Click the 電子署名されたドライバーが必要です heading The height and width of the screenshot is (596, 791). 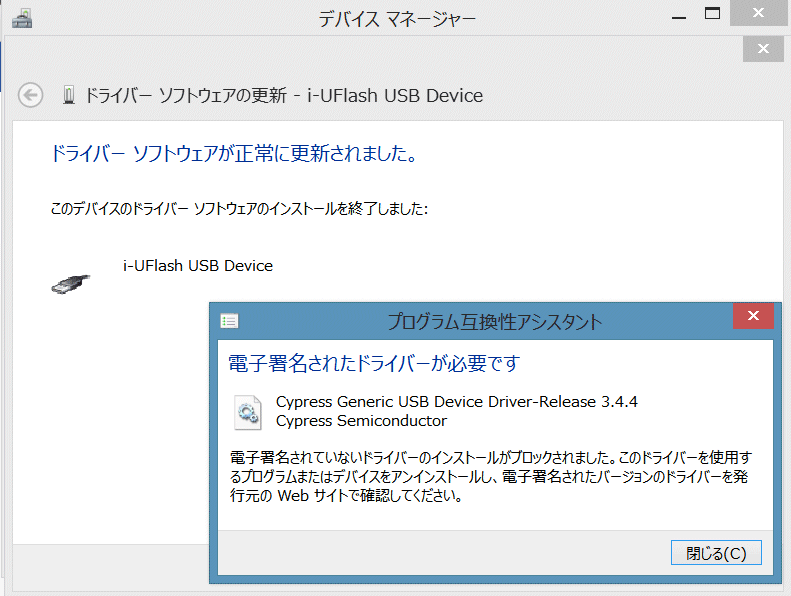click(x=374, y=363)
